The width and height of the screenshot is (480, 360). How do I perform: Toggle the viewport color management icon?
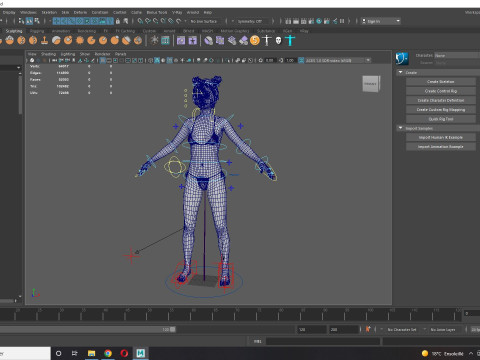pos(301,60)
